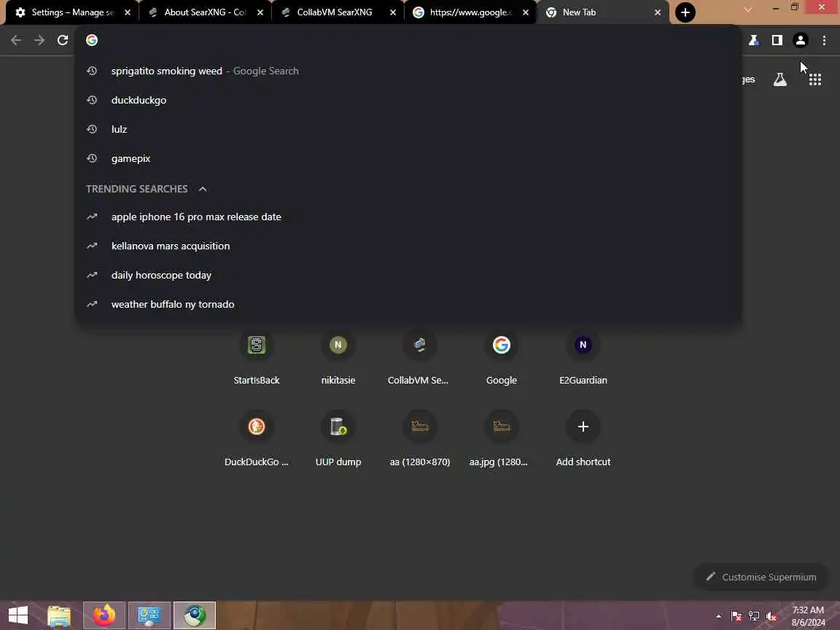This screenshot has height=630, width=840.
Task: Select weather buffalo ny tornado suggestion
Action: pos(408,304)
